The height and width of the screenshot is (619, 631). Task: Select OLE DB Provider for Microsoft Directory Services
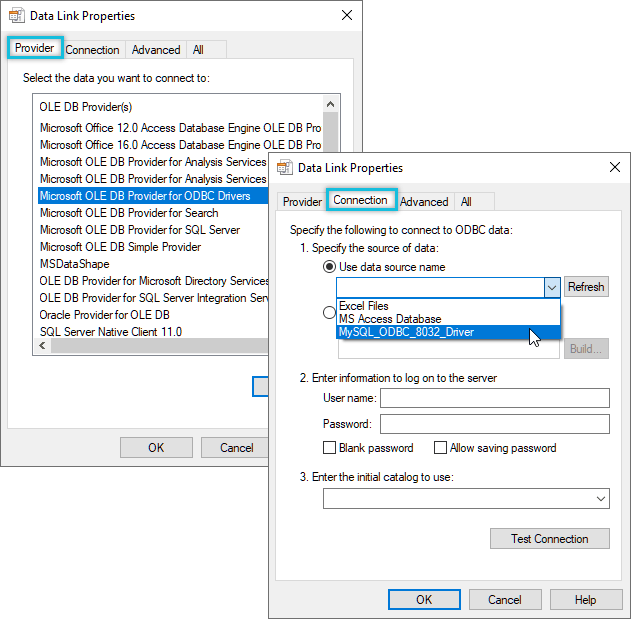[x=154, y=281]
